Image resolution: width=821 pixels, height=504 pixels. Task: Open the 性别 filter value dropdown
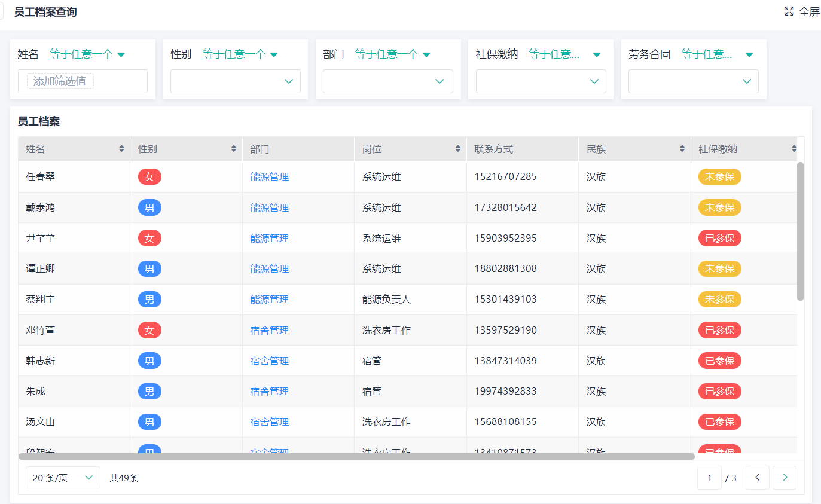click(235, 81)
